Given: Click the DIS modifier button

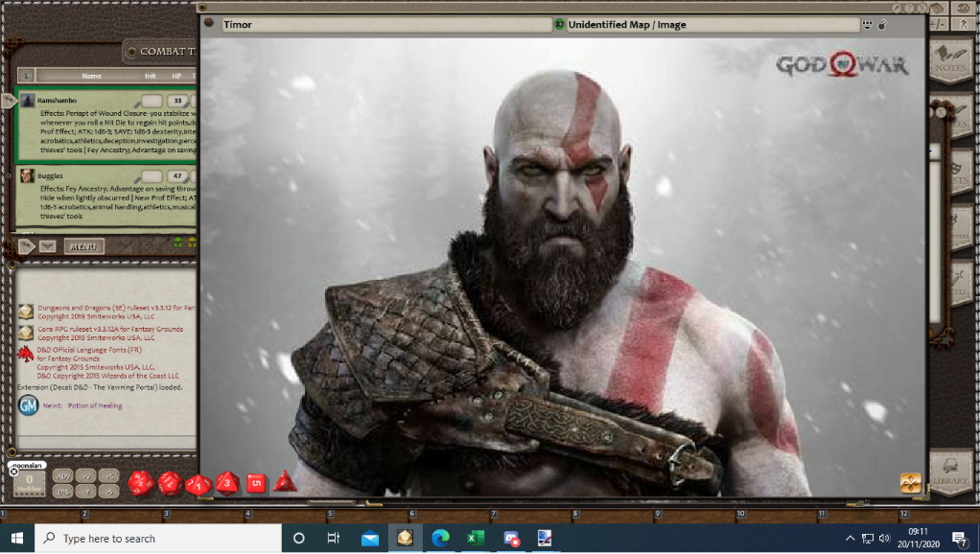Looking at the screenshot, I should click(x=62, y=492).
